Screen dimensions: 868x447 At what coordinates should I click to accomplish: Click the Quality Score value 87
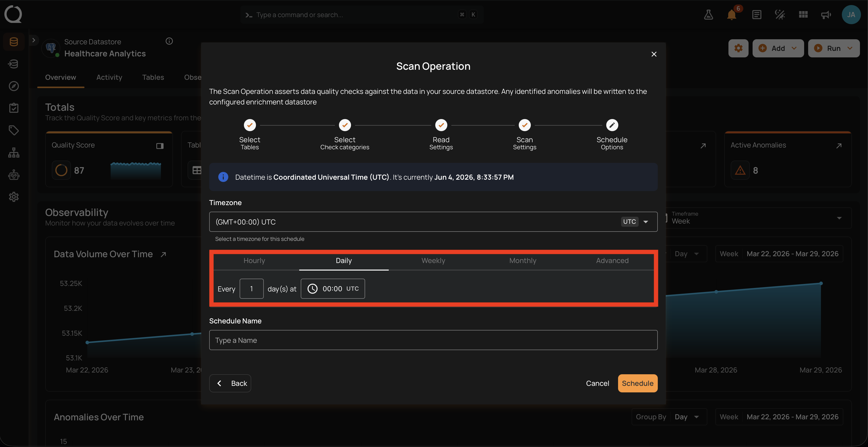coord(79,170)
